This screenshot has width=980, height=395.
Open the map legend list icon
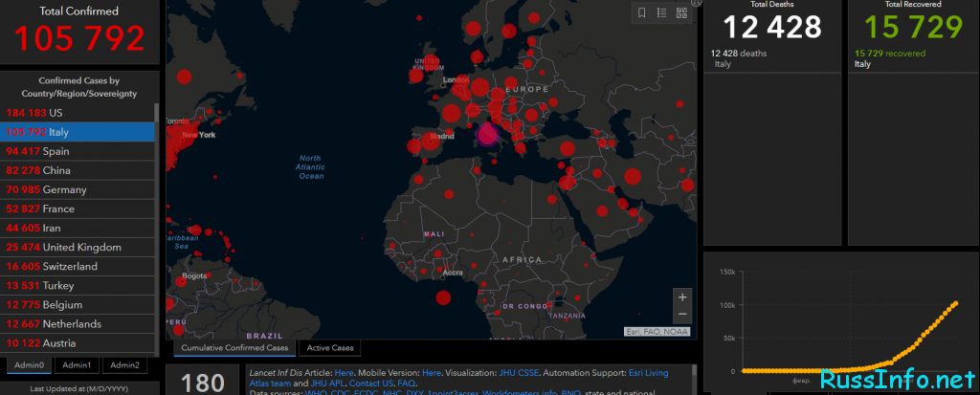(x=661, y=12)
